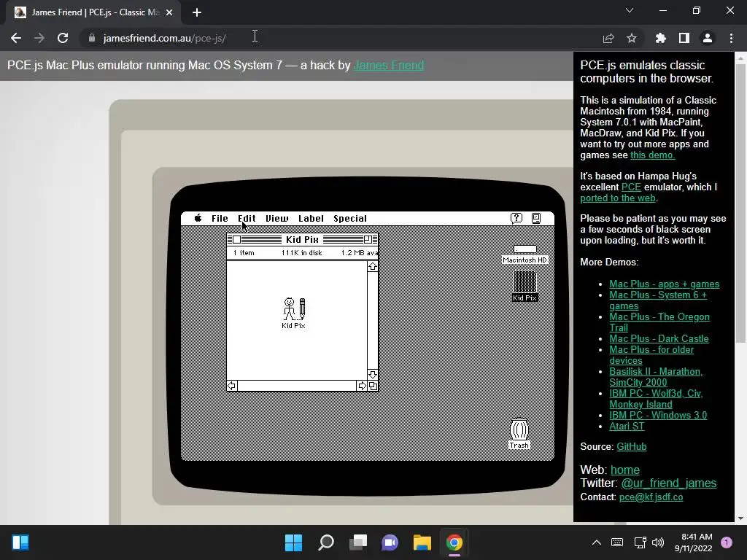Reload the page with the refresh button
Image resolution: width=747 pixels, height=560 pixels.
pyautogui.click(x=63, y=38)
